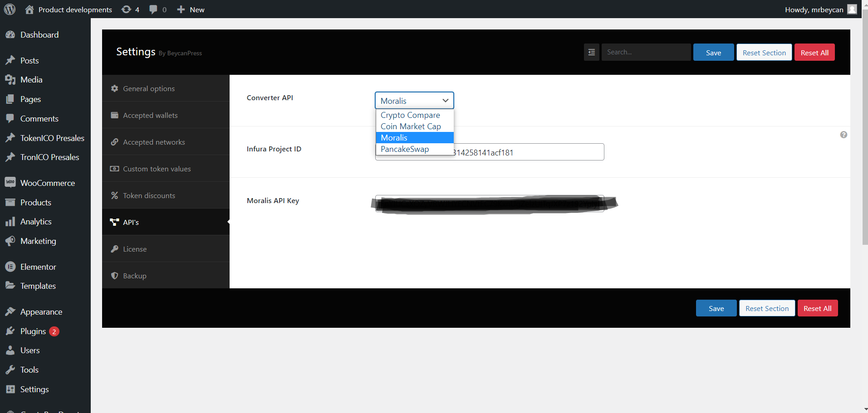Click the Tools wrench icon

click(10, 370)
